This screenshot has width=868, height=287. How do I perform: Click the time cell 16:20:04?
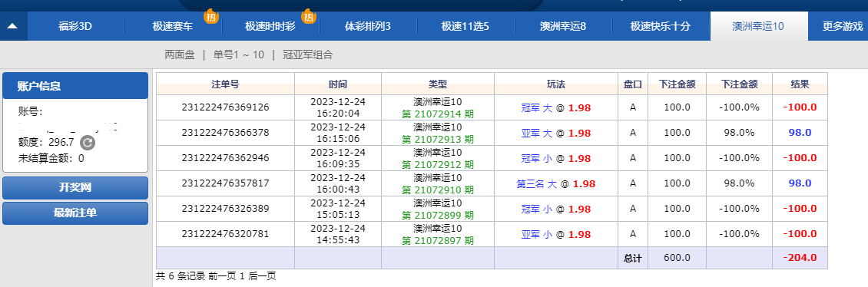point(338,114)
